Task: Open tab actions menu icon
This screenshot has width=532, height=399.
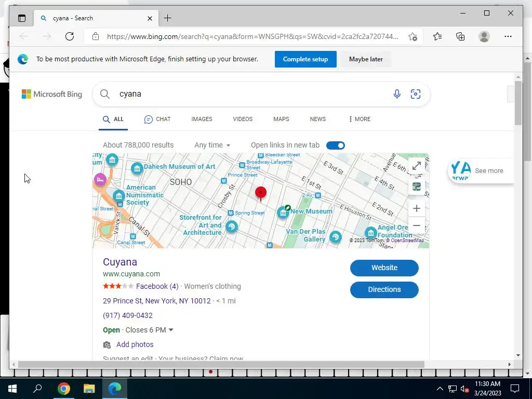Action: click(22, 18)
